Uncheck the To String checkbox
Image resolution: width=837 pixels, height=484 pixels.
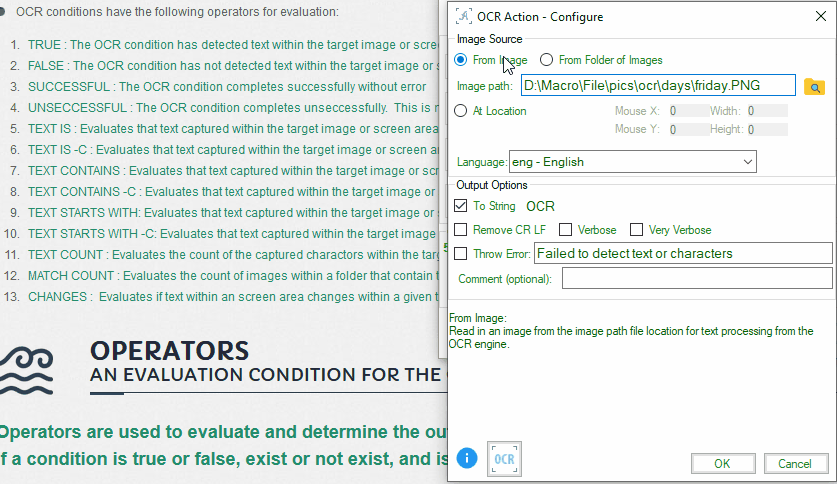(461, 206)
